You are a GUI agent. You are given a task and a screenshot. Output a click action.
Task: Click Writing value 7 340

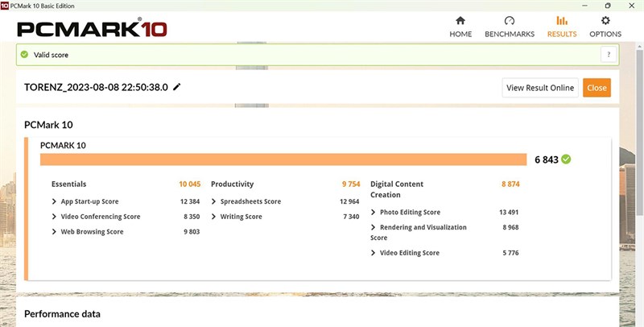tap(351, 217)
